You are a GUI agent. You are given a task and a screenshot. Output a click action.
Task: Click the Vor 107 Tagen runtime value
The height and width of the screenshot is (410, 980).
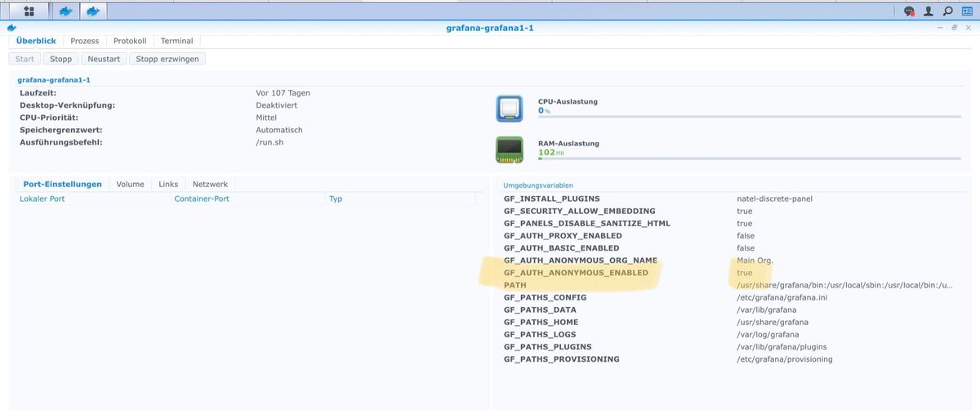(x=283, y=93)
